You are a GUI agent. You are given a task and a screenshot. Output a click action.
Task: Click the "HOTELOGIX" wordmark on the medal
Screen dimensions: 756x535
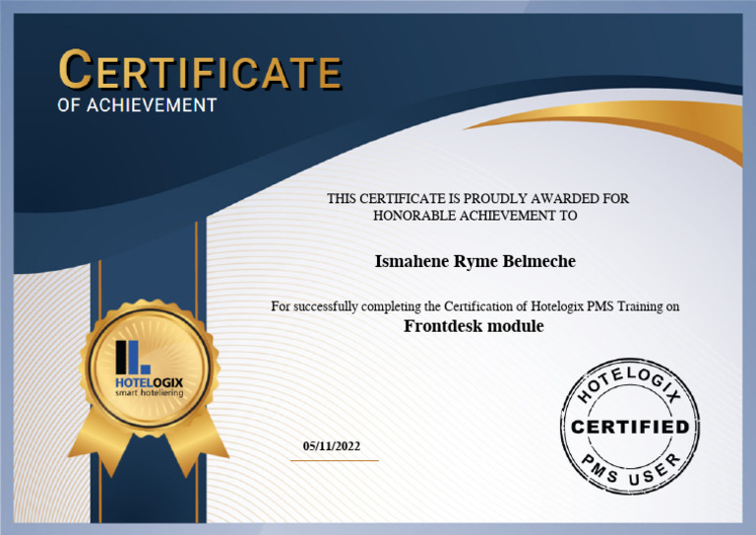(149, 382)
